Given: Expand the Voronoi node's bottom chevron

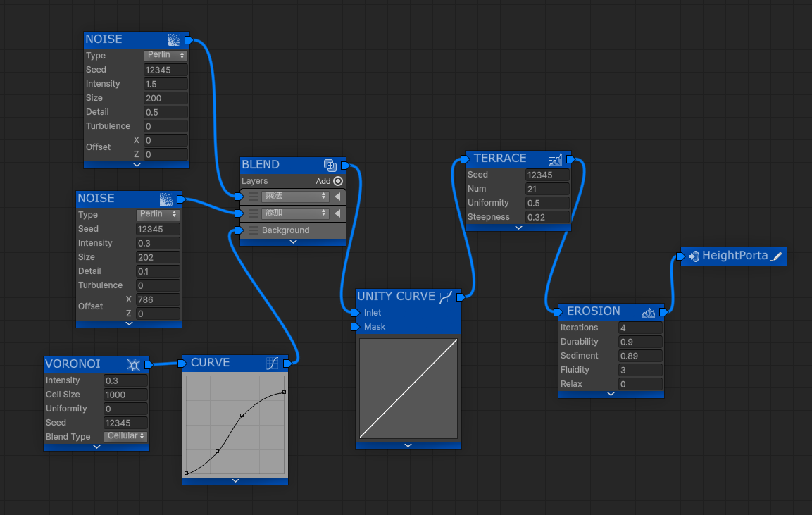Looking at the screenshot, I should coord(96,447).
